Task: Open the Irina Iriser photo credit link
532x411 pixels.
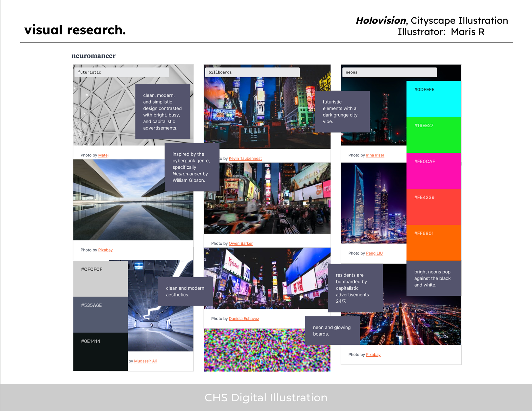Action: tap(375, 155)
